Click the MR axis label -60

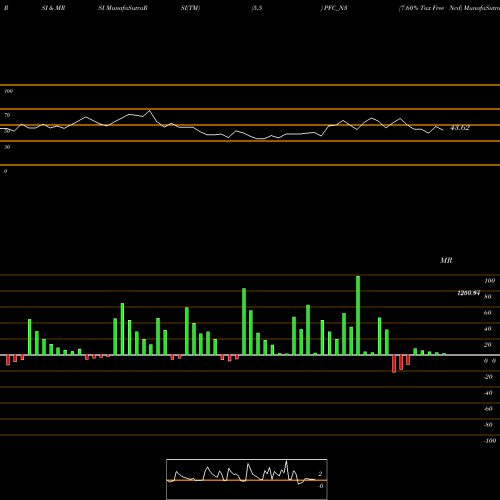click(x=488, y=409)
